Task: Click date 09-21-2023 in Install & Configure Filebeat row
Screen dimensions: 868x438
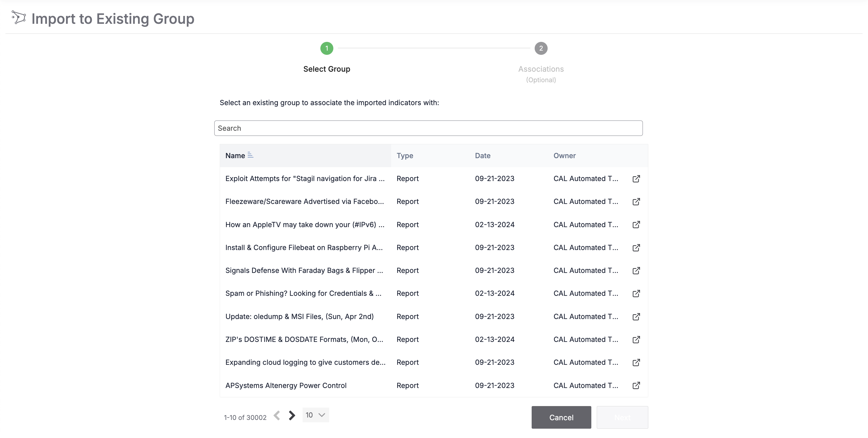Action: tap(495, 248)
